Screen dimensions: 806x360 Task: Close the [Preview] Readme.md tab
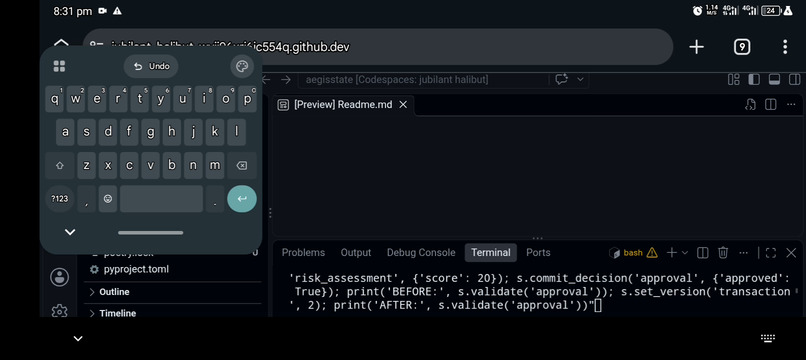pos(404,105)
